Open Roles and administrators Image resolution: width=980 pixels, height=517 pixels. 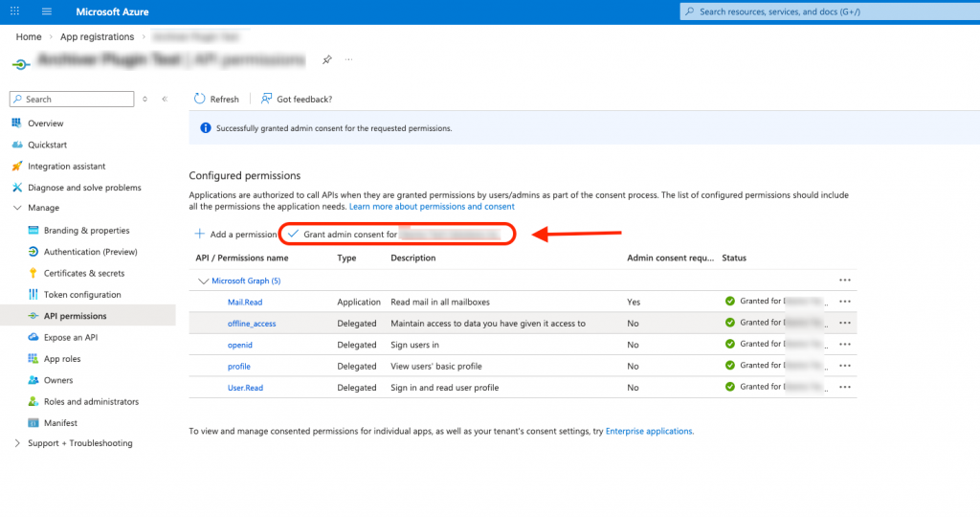91,401
